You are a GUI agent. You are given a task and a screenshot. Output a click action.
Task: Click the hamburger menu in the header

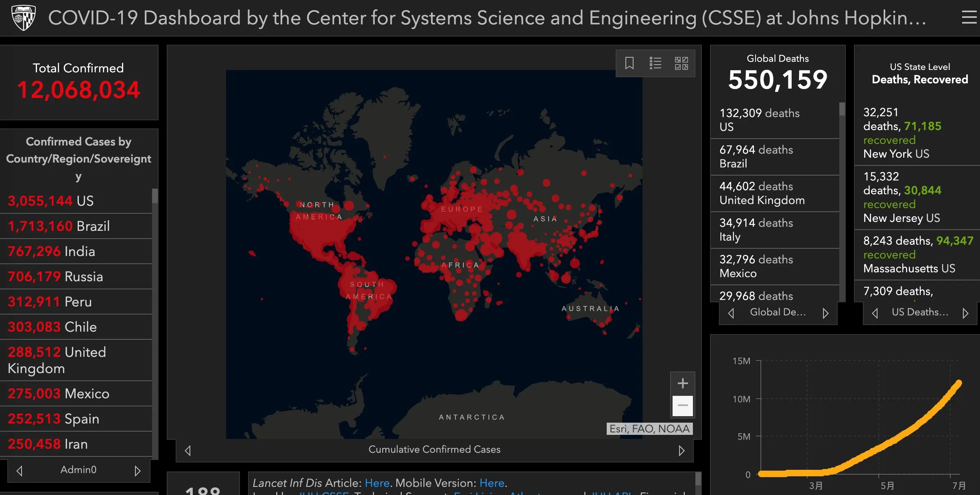pyautogui.click(x=969, y=17)
